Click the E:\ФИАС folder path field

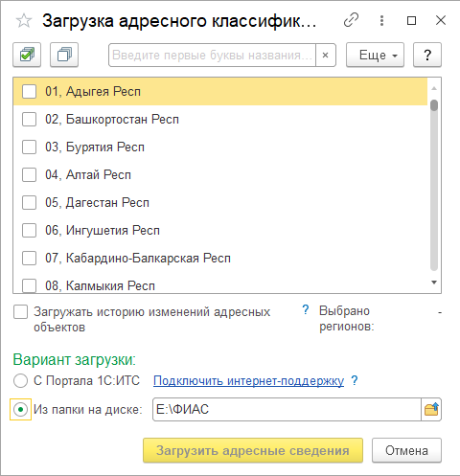pos(287,409)
